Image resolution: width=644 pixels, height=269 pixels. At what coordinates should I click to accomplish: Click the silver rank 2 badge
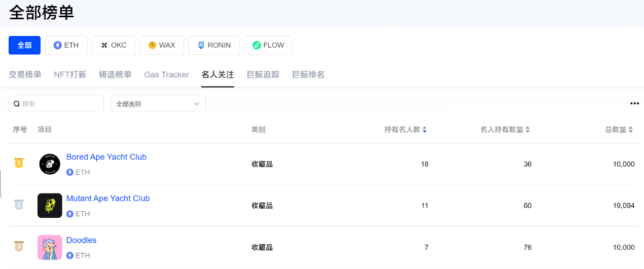point(19,205)
